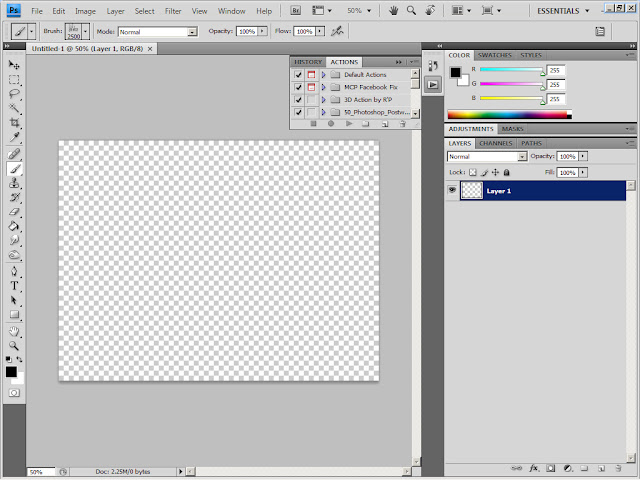The width and height of the screenshot is (640, 480).
Task: Toggle 50_Photoshop_Postw... action set checkbox
Action: click(x=298, y=112)
